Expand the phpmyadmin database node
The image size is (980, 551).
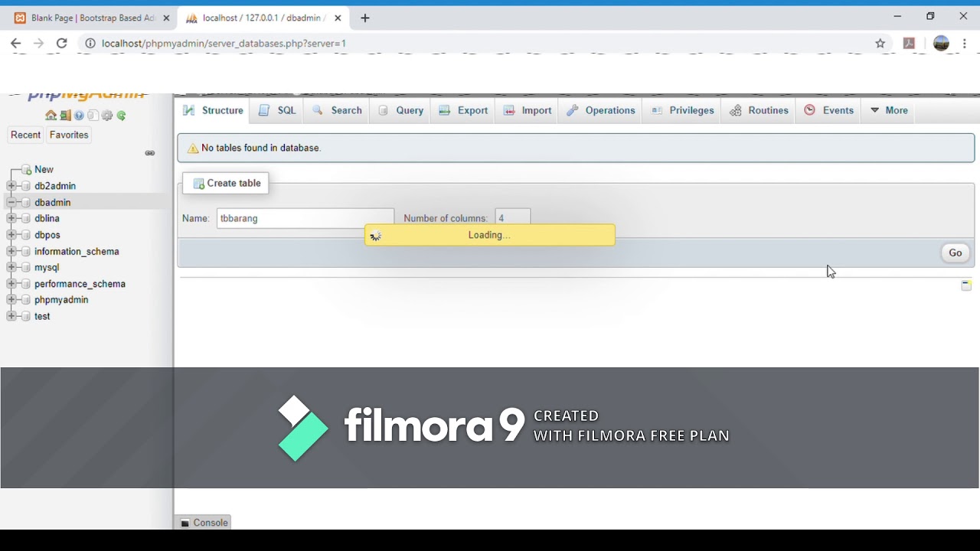tap(11, 300)
